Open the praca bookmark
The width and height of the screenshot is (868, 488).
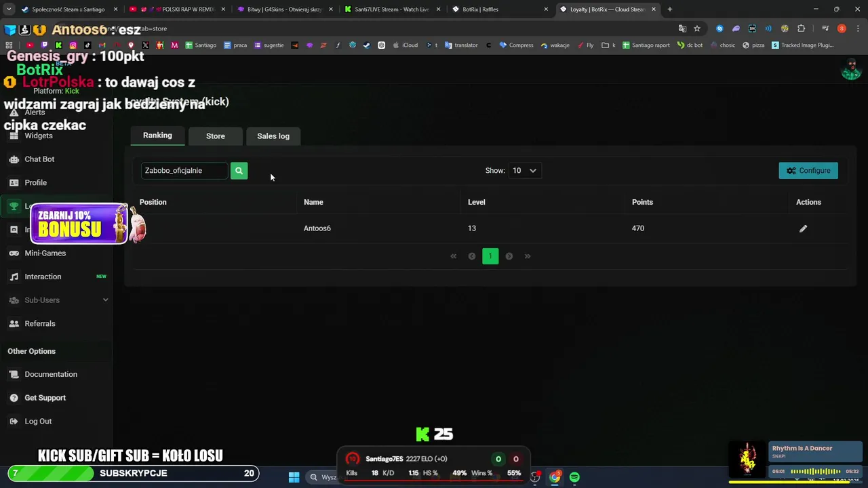tap(235, 45)
